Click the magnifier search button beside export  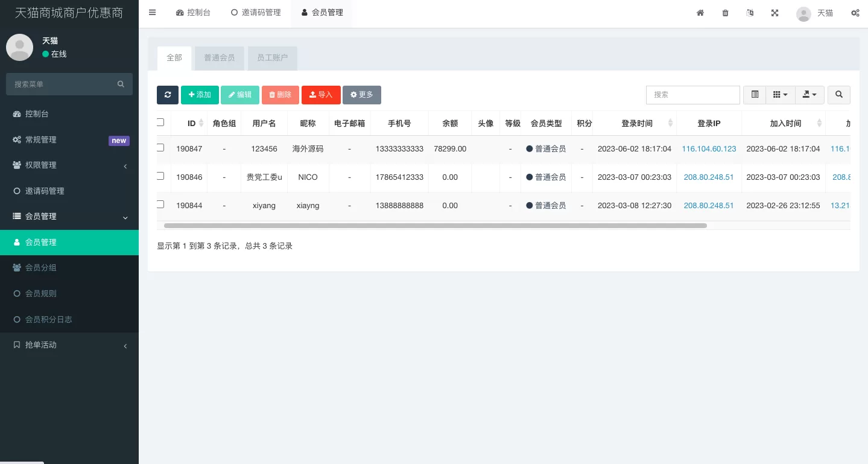tap(838, 95)
